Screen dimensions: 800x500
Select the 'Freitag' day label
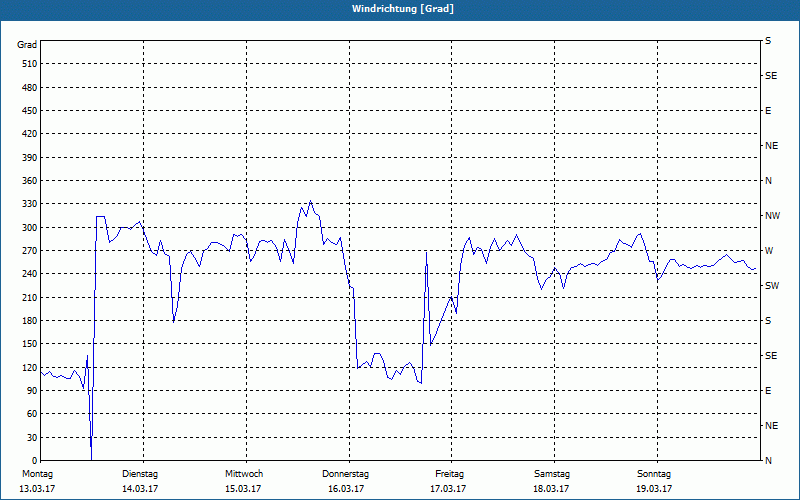click(x=449, y=474)
